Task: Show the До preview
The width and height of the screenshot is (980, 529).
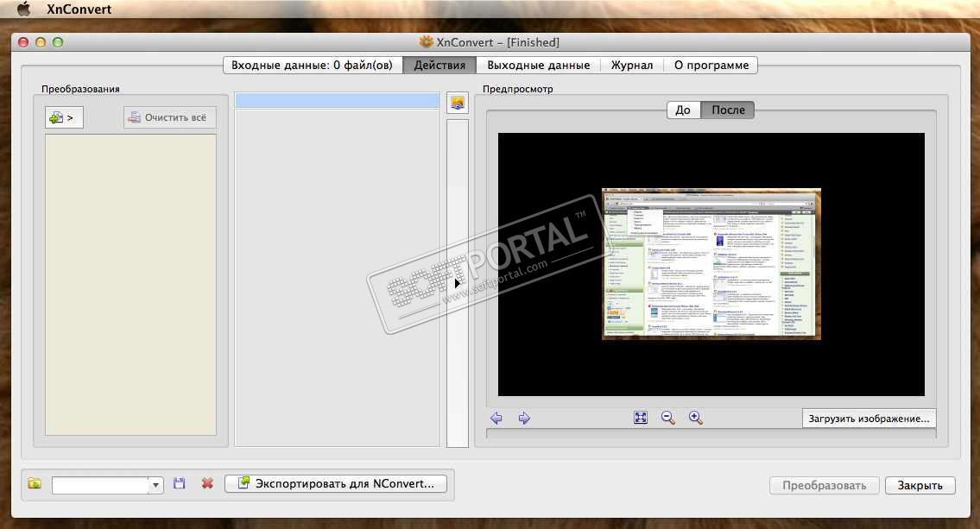Action: click(684, 110)
